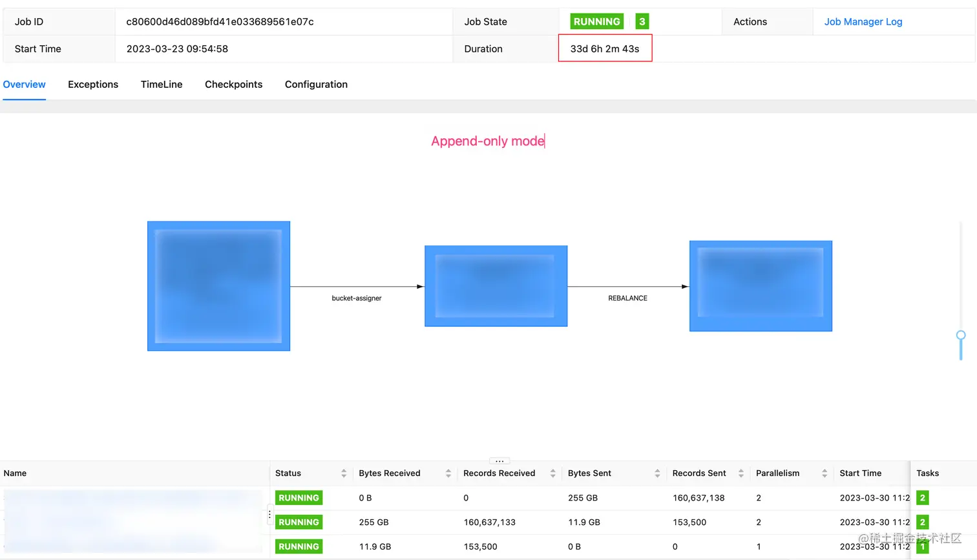
Task: Sort the table by Bytes Sent
Action: [657, 473]
